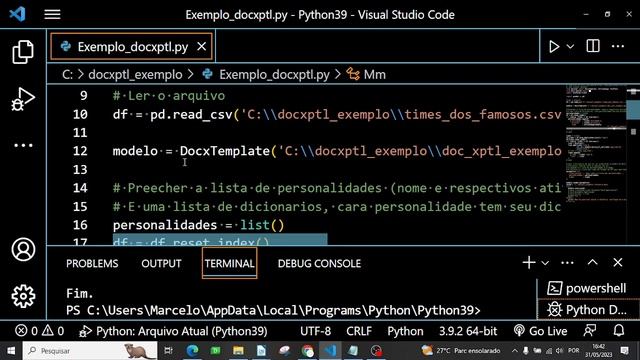Open the taskbar clock and calendar

[x=598, y=351]
